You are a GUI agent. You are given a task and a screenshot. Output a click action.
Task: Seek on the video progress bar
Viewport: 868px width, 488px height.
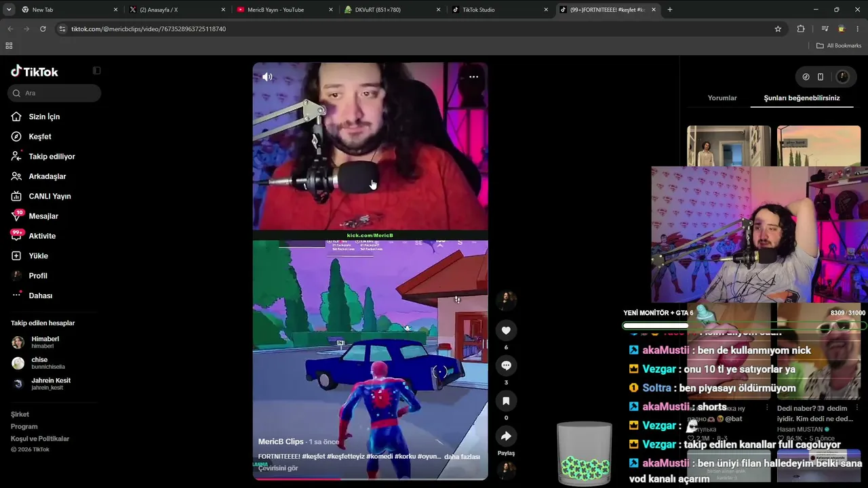[x=370, y=479]
